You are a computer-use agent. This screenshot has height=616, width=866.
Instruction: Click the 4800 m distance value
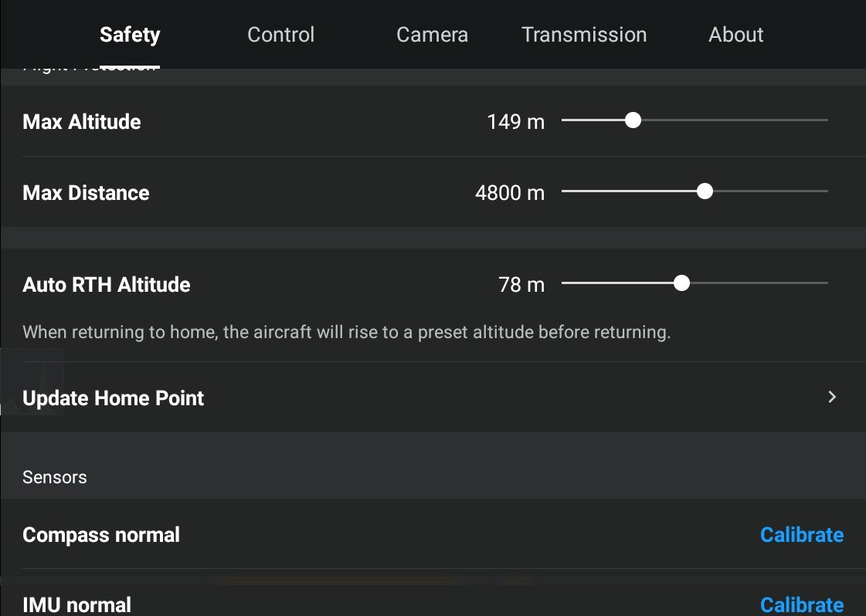pyautogui.click(x=509, y=193)
